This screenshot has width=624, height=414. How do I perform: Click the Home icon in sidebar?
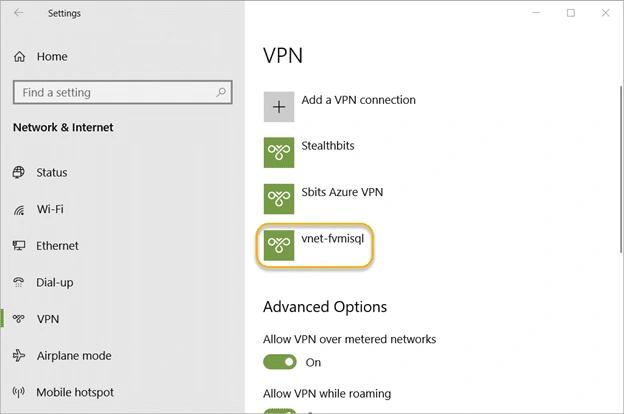(19, 57)
